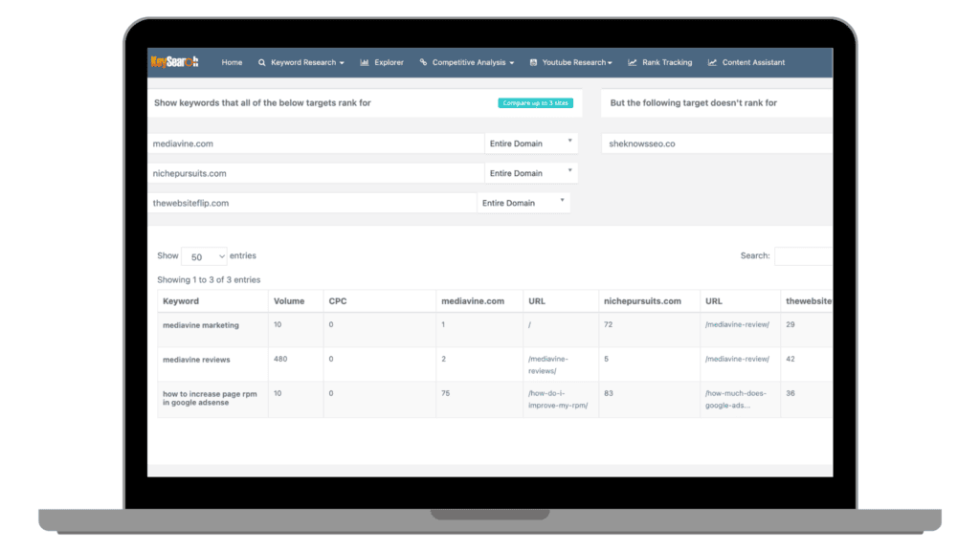
Task: Open Content Assistant
Action: [753, 62]
